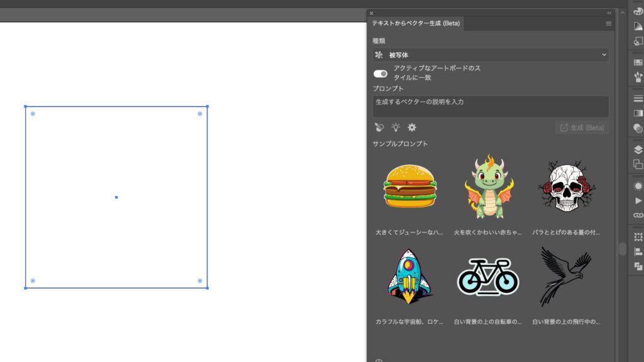Screen dimensions: 644x362
Task: Click the lightbulb prompt suggestion icon
Action: 395,128
